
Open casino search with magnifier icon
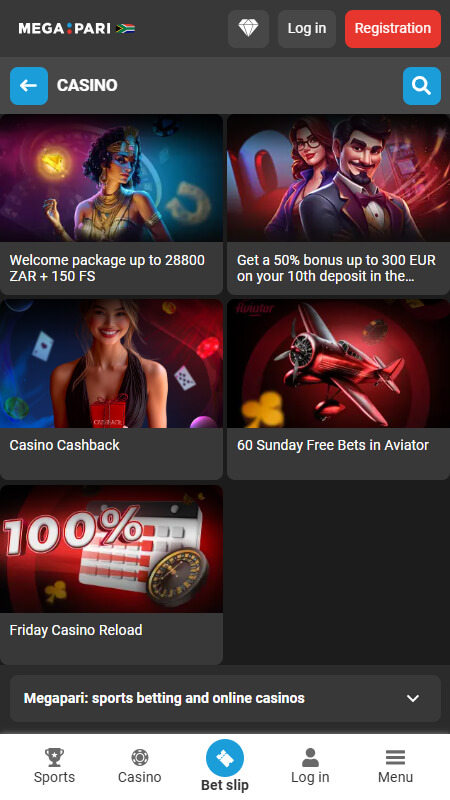click(421, 86)
